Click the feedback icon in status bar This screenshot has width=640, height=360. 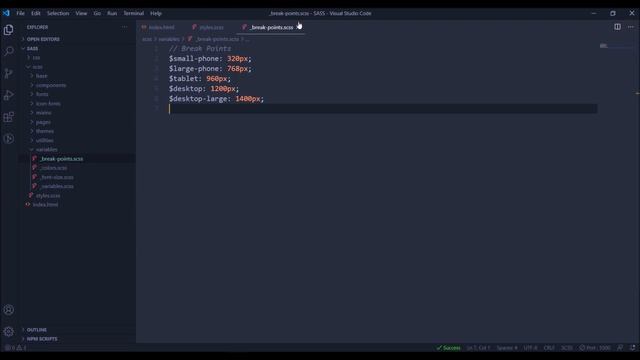tap(620, 348)
